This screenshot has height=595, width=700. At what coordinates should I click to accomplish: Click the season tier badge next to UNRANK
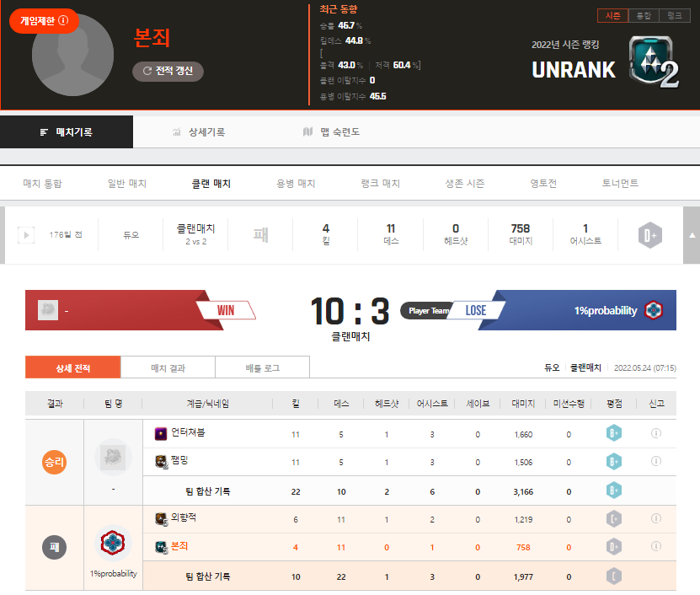click(x=653, y=62)
